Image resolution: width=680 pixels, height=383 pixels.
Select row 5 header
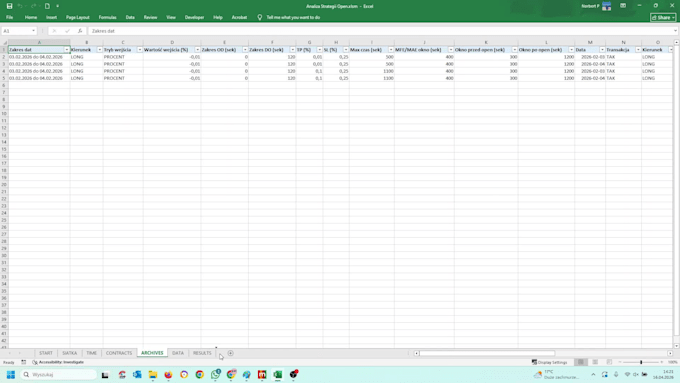pyautogui.click(x=4, y=78)
